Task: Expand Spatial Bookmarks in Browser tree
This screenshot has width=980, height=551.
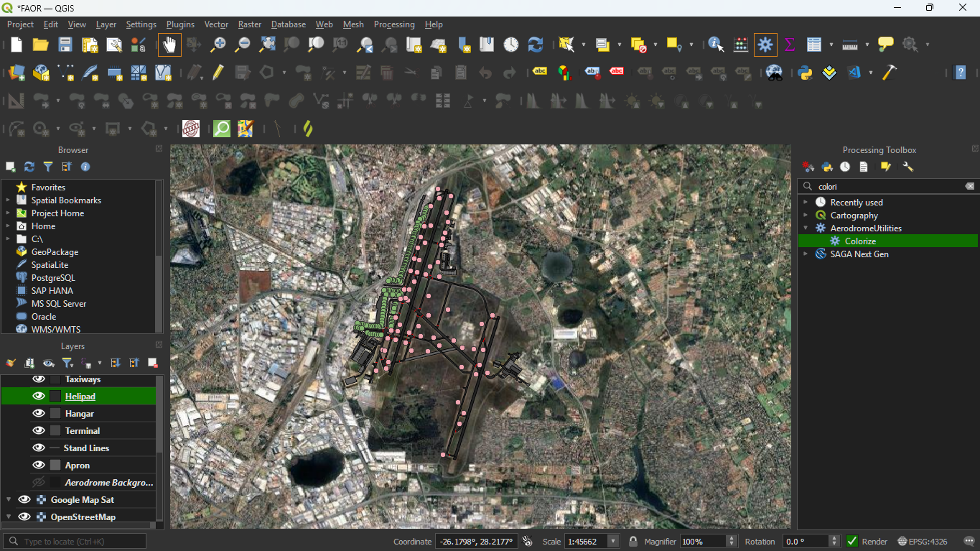Action: coord(8,200)
